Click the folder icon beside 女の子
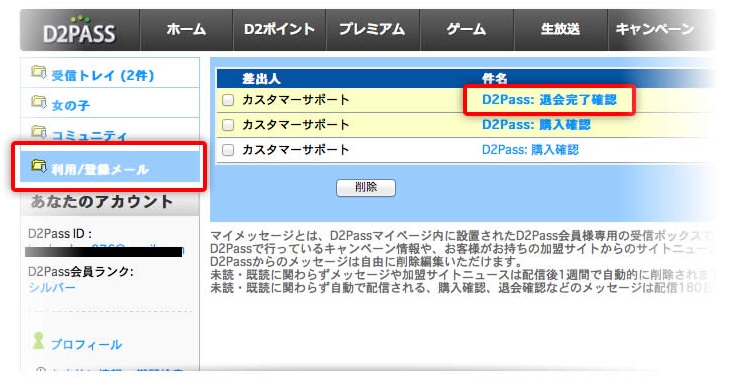The height and width of the screenshot is (386, 730). pyautogui.click(x=39, y=102)
